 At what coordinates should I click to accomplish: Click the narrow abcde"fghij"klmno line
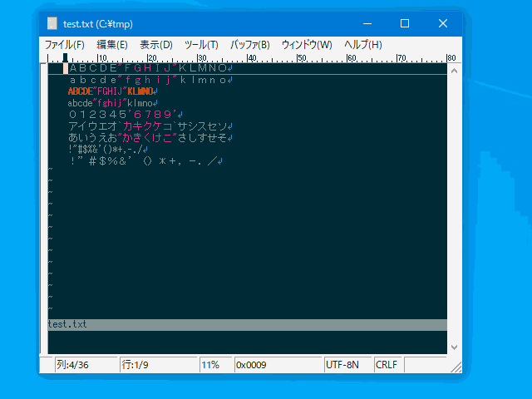(x=113, y=103)
